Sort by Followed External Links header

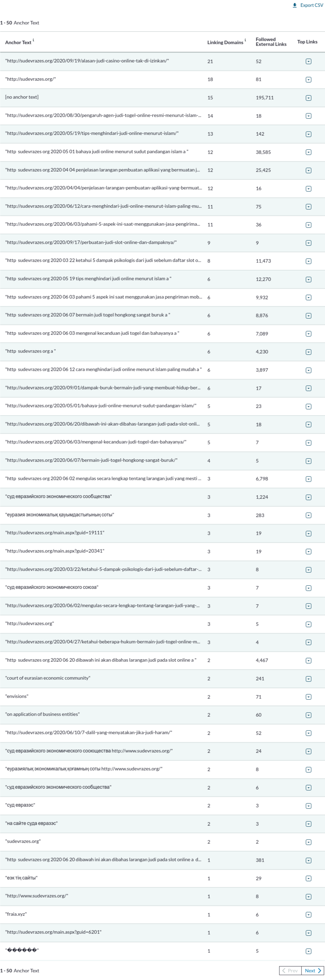(270, 42)
